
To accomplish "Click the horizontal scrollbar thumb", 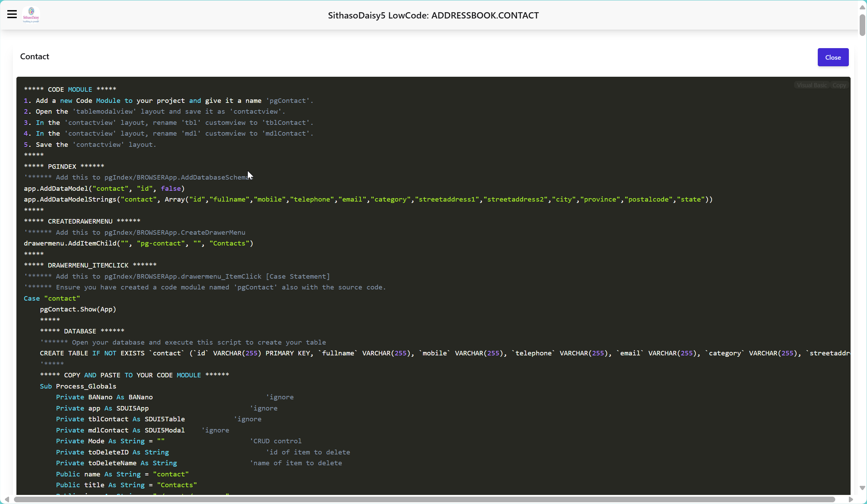I will 424,499.
